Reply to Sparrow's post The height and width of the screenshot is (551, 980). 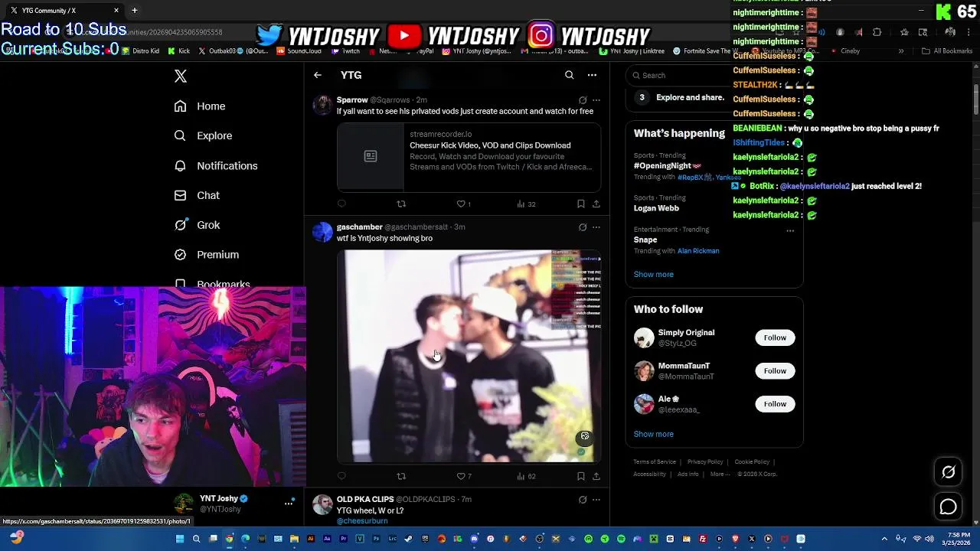point(341,204)
